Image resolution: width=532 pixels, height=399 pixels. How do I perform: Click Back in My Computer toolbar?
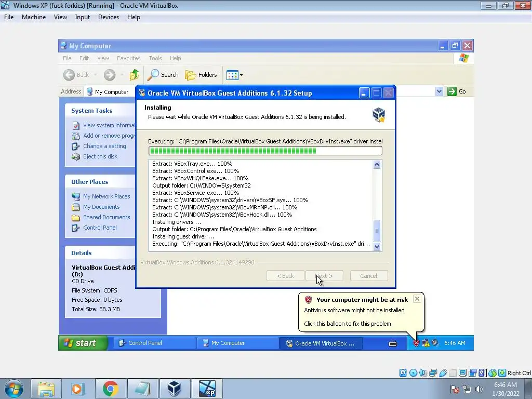[77, 75]
